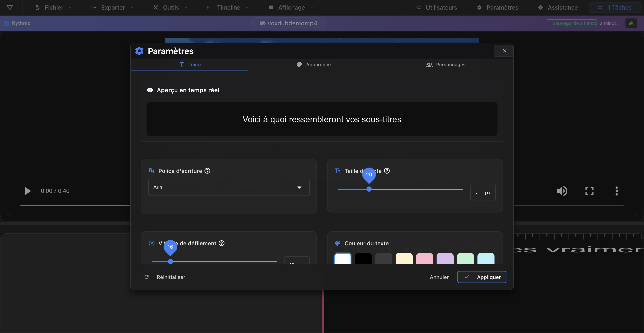The image size is (644, 333).
Task: Switch to the Texte tab
Action: (190, 65)
